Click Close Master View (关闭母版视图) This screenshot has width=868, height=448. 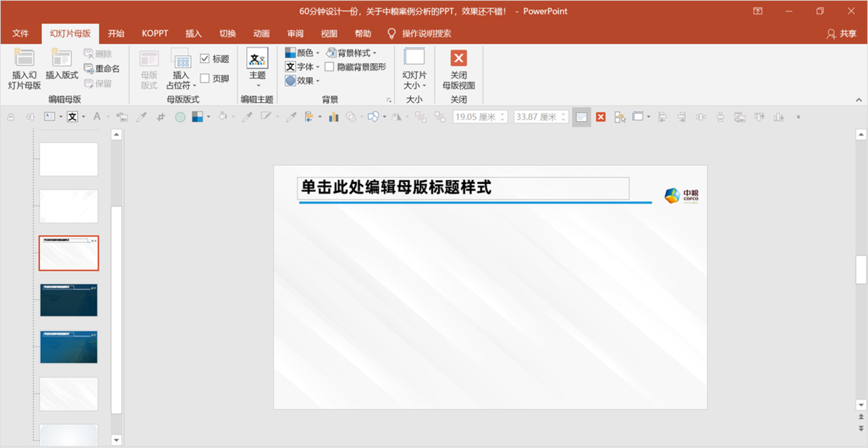[x=458, y=69]
